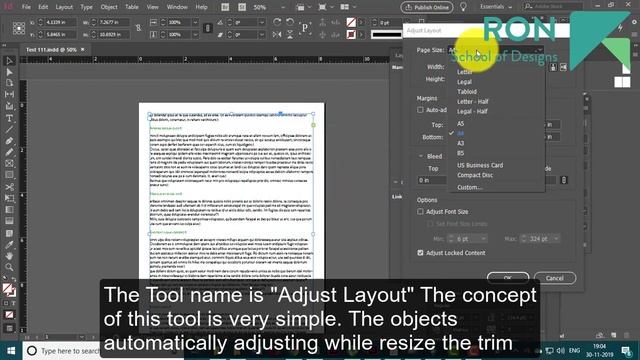The width and height of the screenshot is (640, 360).
Task: Open scale X percentage dropdown
Action: point(195,22)
